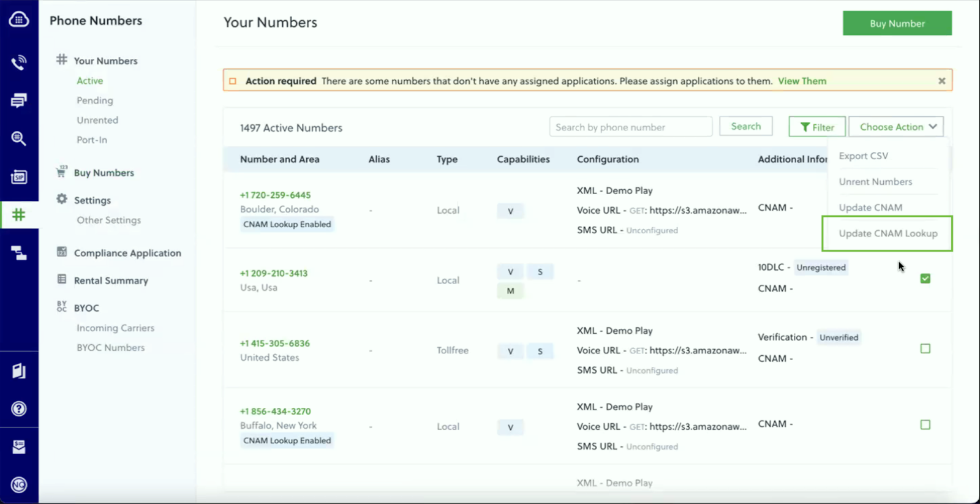This screenshot has width=980, height=504.
Task: Click the Lookup magnifier icon in rail
Action: coord(19,139)
